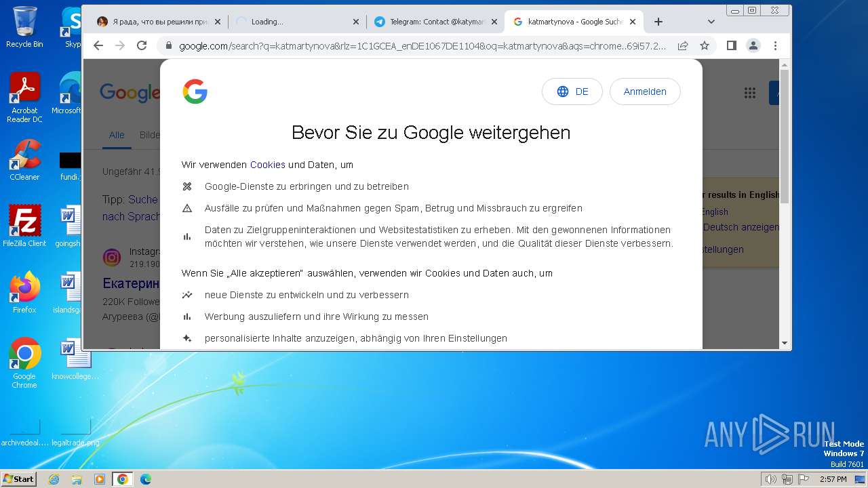Screen dimensions: 868x488
Task: Launch Firefox from desktop shortcut
Action: [24, 292]
